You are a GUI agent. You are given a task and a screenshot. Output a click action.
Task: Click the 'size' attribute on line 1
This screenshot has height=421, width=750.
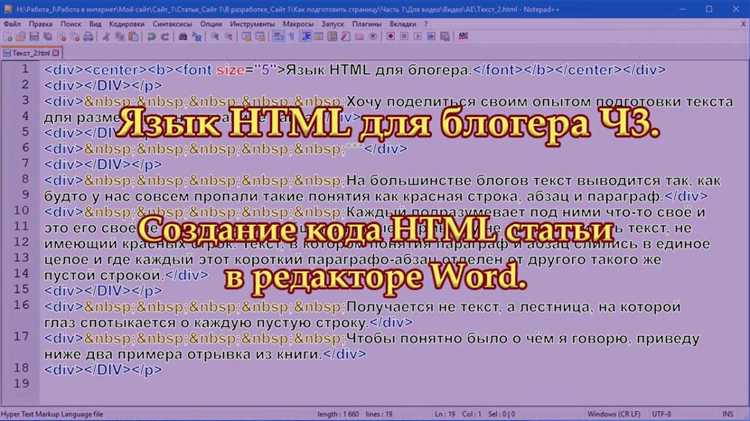pos(231,70)
